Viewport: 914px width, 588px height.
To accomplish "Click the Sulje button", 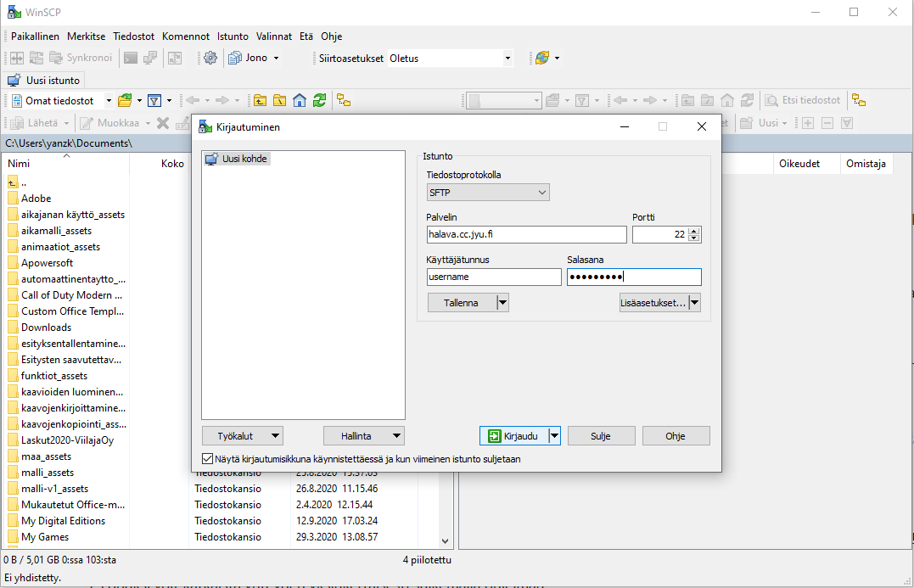I will click(601, 436).
